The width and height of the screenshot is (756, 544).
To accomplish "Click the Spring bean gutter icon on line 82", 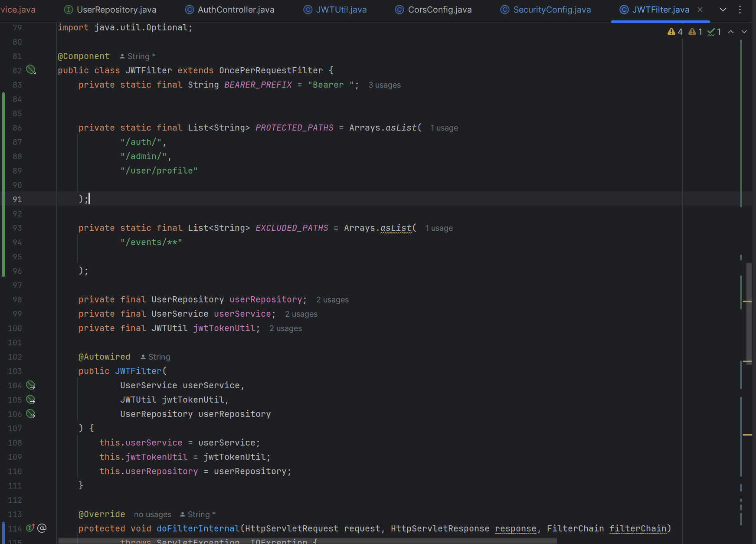I will pos(31,70).
